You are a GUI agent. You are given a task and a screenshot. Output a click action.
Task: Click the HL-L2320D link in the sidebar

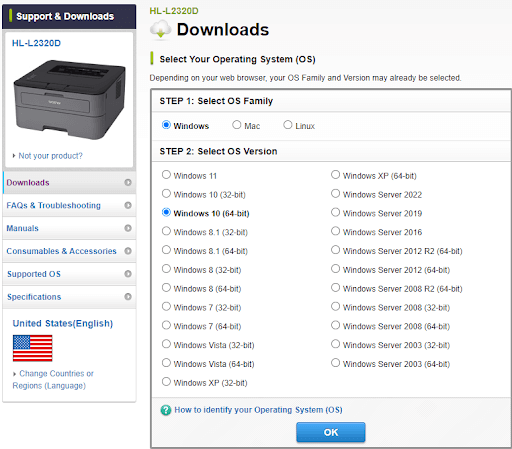tap(36, 43)
